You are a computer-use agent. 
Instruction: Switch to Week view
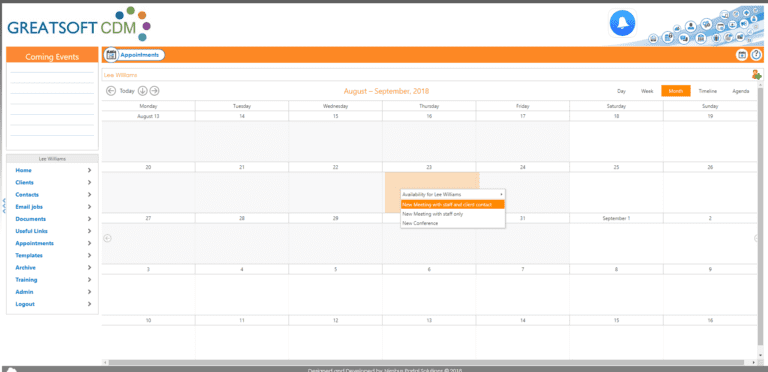(647, 91)
